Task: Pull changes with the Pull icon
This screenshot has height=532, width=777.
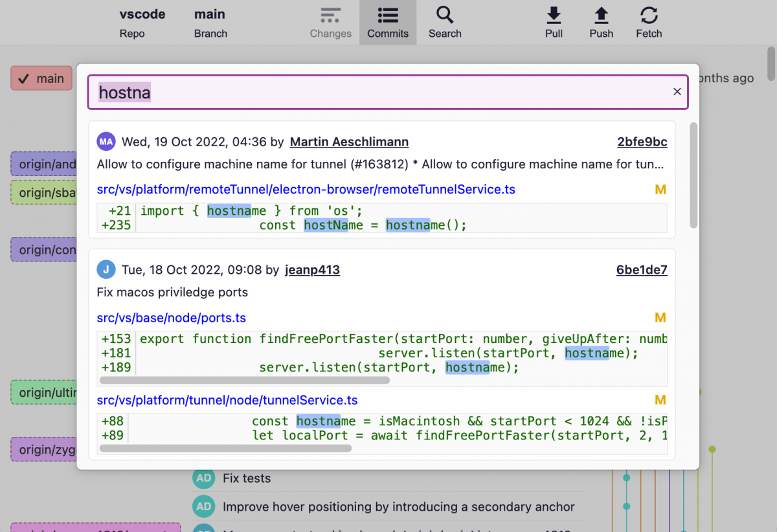Action: (554, 16)
